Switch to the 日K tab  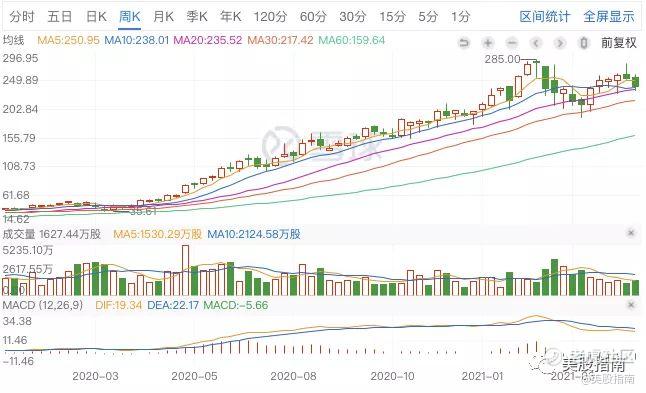tap(96, 17)
